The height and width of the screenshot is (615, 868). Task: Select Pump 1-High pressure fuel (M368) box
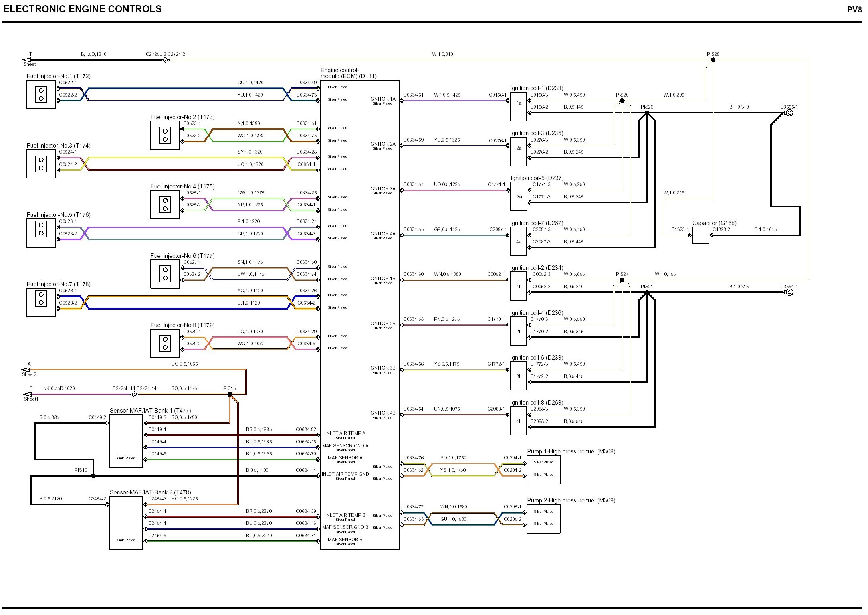pos(543,470)
